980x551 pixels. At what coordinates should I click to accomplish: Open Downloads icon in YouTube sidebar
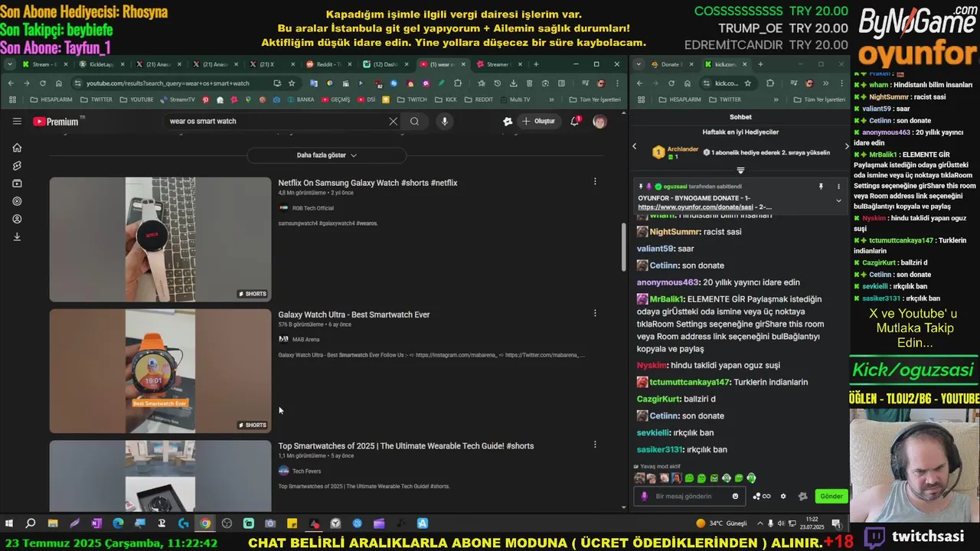[17, 236]
